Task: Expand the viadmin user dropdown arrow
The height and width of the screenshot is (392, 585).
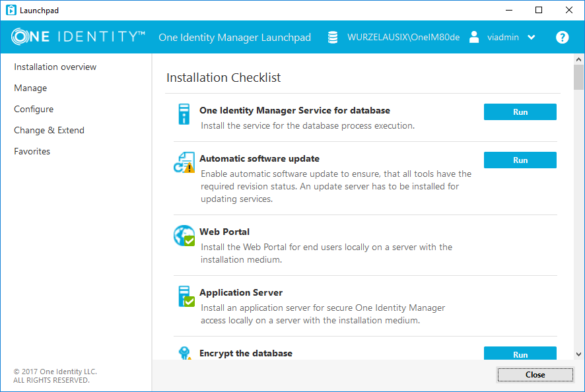Action: (x=532, y=38)
